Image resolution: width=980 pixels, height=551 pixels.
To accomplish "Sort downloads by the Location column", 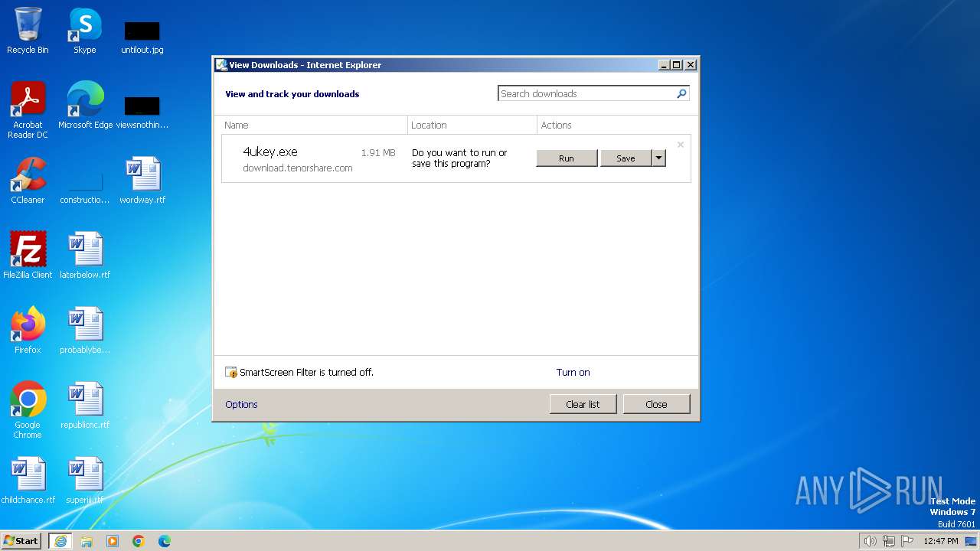I will [472, 125].
